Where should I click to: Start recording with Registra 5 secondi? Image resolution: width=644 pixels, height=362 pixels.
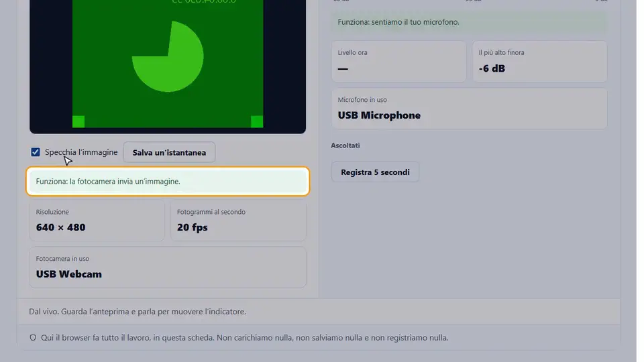click(375, 172)
